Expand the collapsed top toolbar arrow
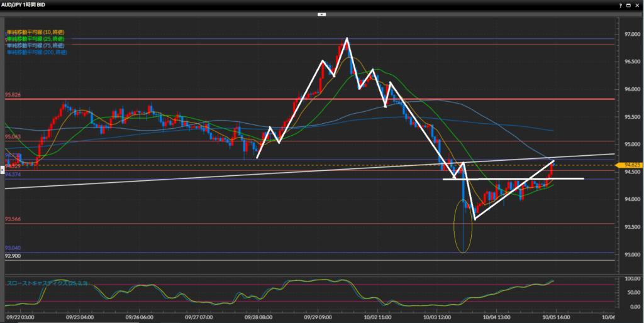The image size is (644, 323). point(321,13)
